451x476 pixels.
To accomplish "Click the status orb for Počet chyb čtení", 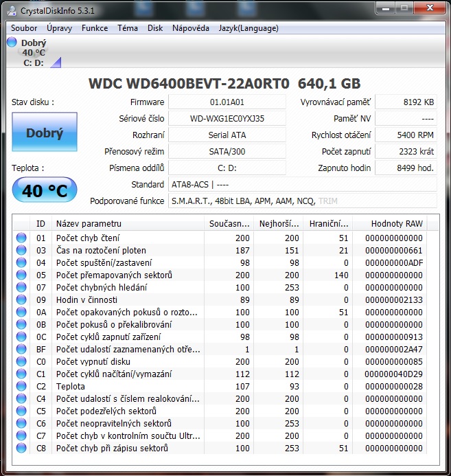I will point(21,238).
